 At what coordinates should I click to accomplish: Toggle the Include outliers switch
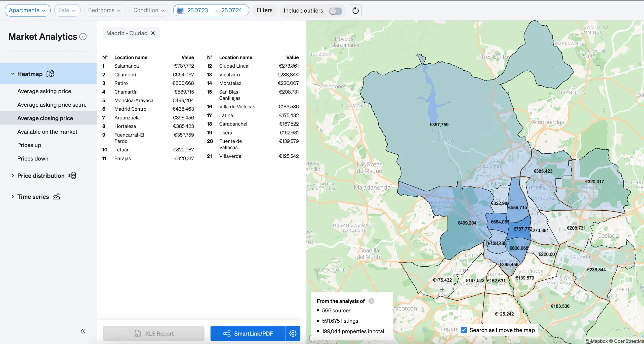[x=336, y=11]
